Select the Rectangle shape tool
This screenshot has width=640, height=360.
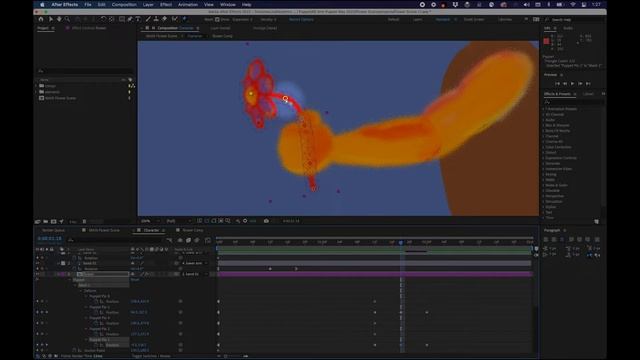pyautogui.click(x=122, y=19)
